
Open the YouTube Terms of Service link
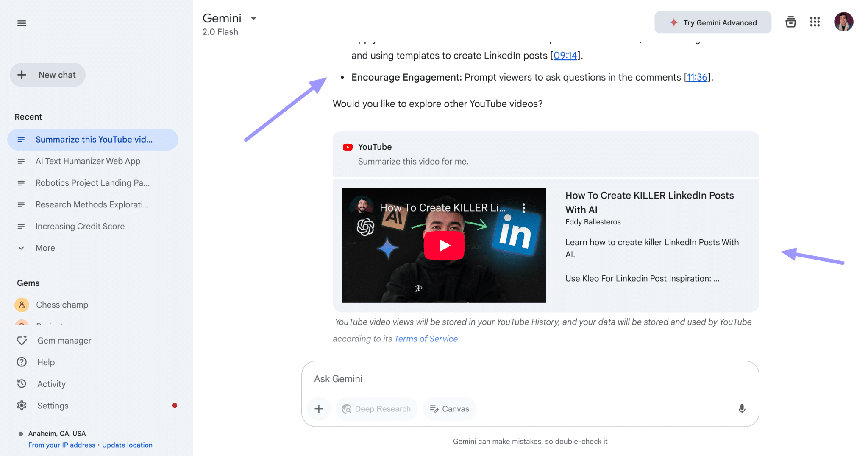click(x=426, y=339)
